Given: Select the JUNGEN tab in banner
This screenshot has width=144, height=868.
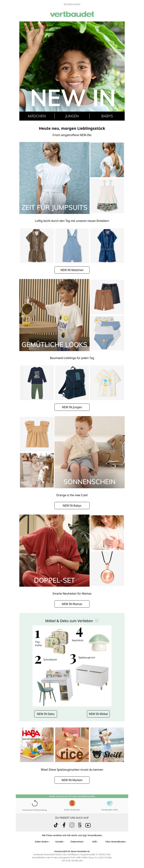Looking at the screenshot, I should pos(72,116).
